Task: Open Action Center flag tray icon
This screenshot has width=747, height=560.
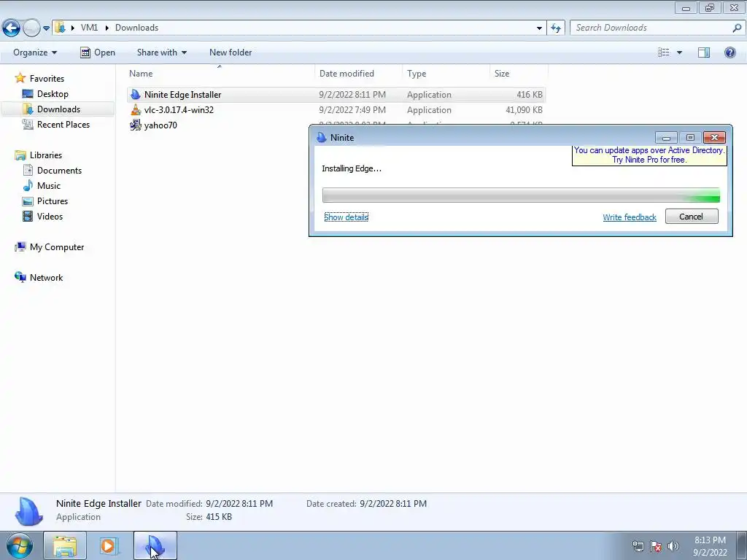Action: [656, 546]
